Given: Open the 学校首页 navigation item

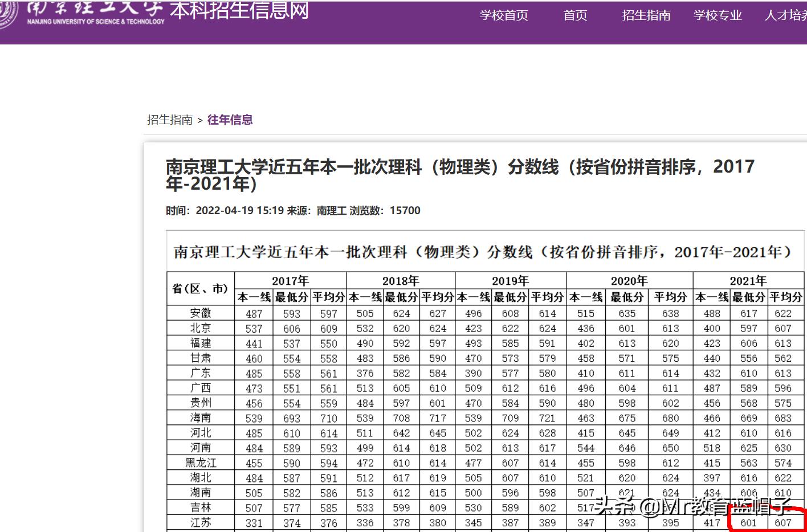Looking at the screenshot, I should 504,15.
